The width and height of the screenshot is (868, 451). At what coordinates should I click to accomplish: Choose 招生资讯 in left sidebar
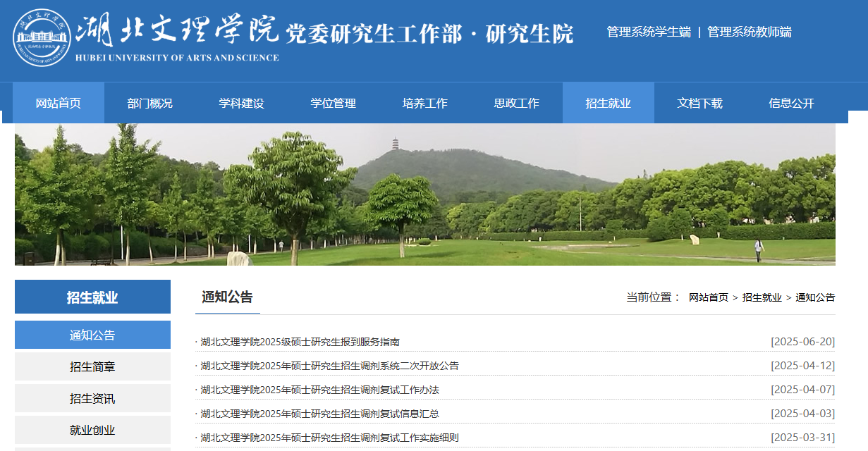point(92,399)
